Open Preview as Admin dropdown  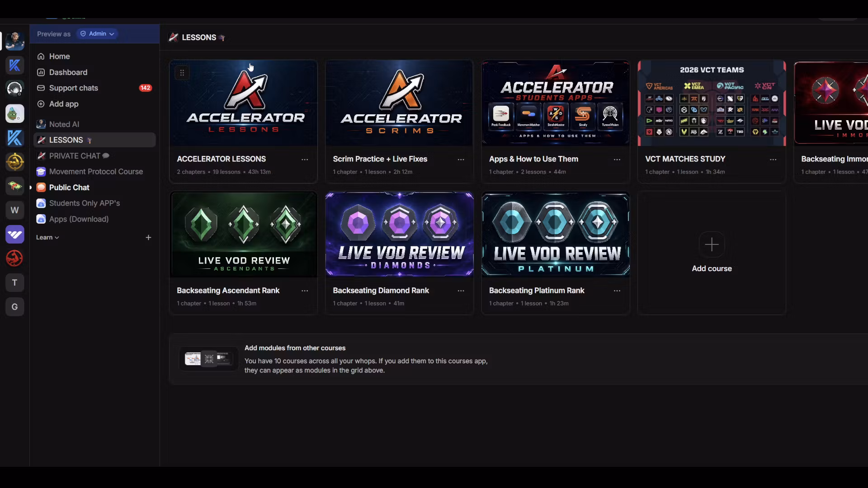coord(97,34)
